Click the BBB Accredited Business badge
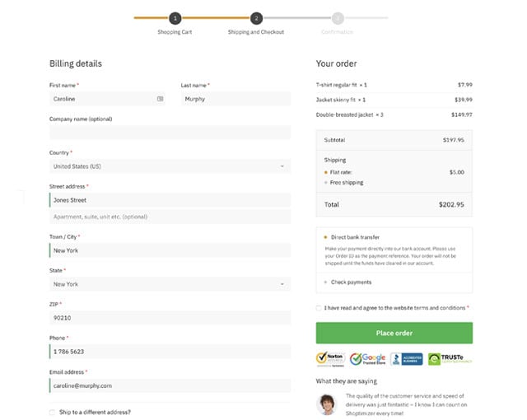 point(406,359)
